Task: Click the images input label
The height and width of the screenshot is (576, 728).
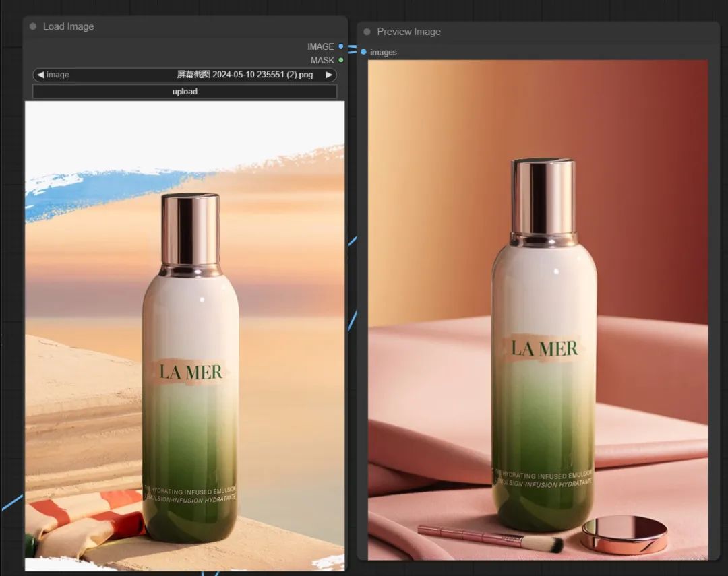Action: (x=383, y=52)
